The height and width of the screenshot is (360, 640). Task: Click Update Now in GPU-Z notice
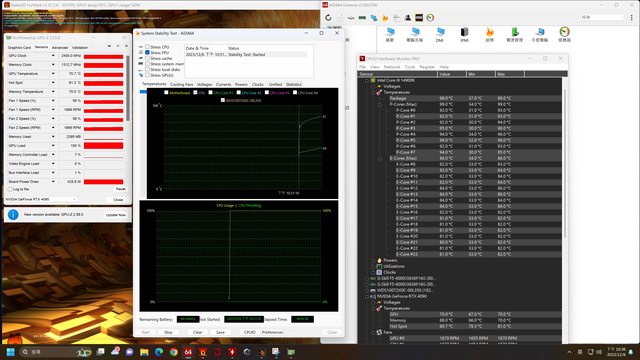[116, 215]
